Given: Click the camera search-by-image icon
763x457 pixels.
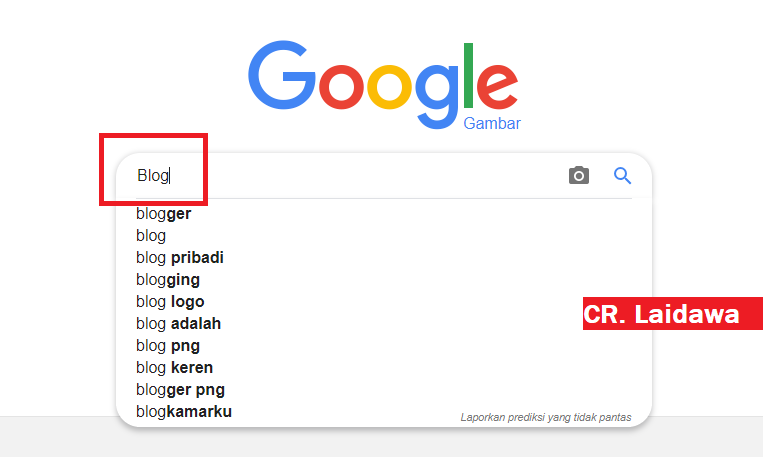Looking at the screenshot, I should [x=579, y=175].
